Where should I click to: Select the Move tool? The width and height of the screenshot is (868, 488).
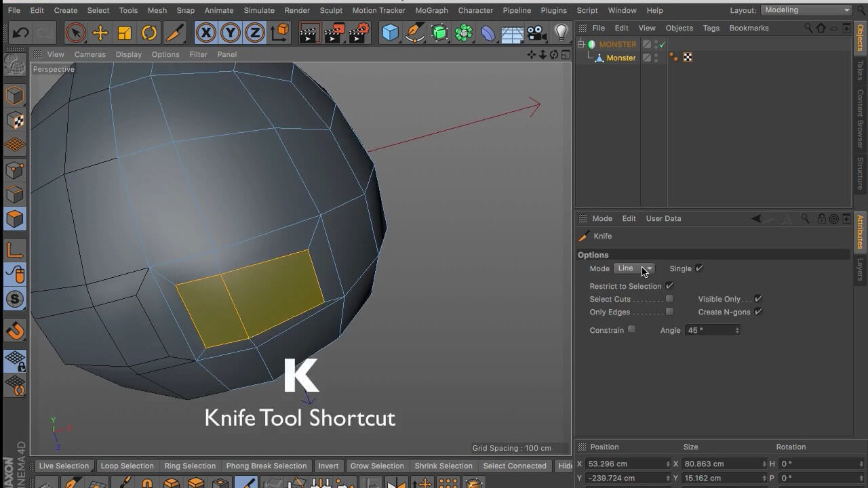point(100,31)
